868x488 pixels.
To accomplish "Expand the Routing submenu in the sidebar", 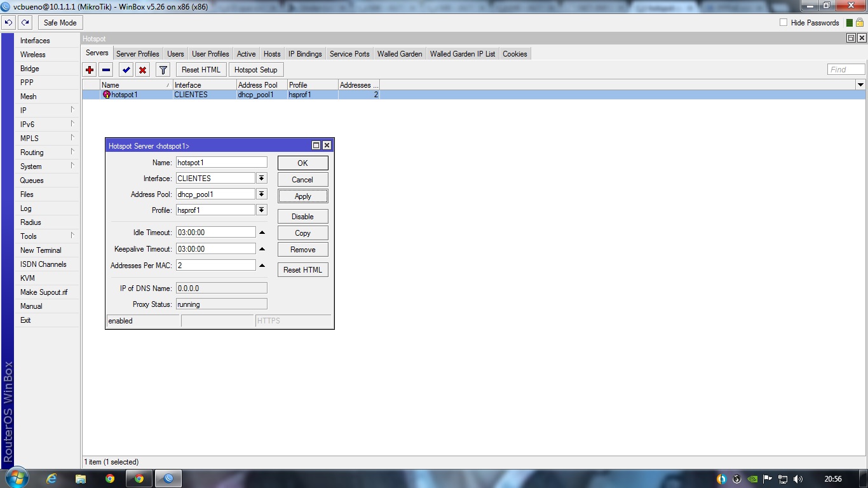I will (47, 152).
